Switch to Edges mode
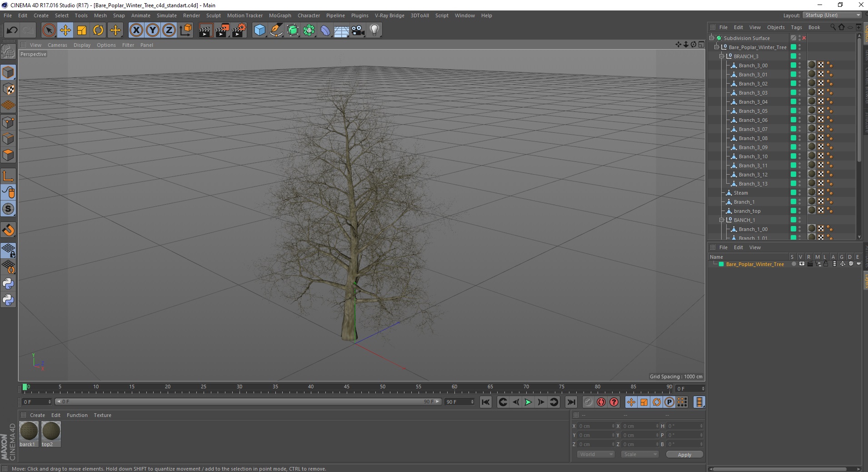868x472 pixels. click(x=8, y=139)
